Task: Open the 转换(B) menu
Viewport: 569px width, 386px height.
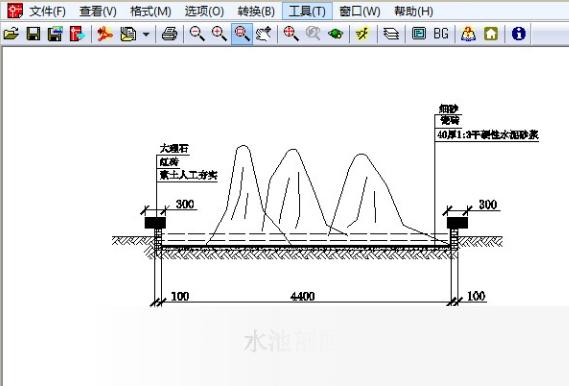Action: click(256, 11)
